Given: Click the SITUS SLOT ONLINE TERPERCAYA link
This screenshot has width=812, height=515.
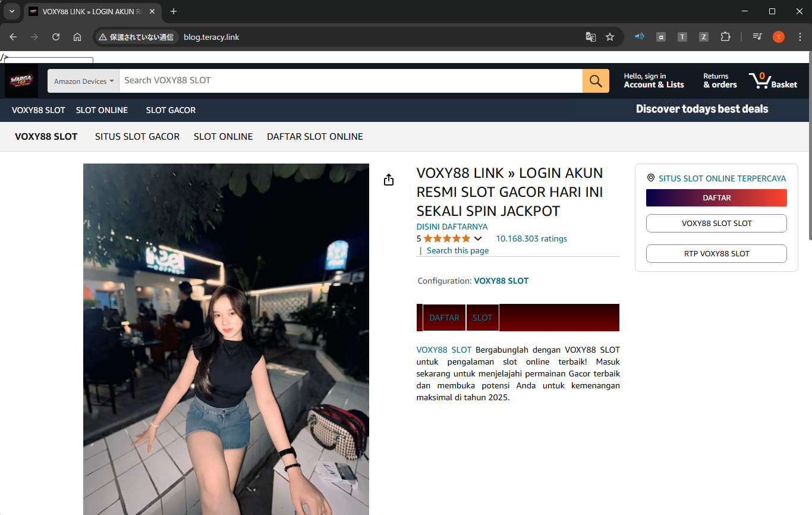Looking at the screenshot, I should click(x=722, y=178).
